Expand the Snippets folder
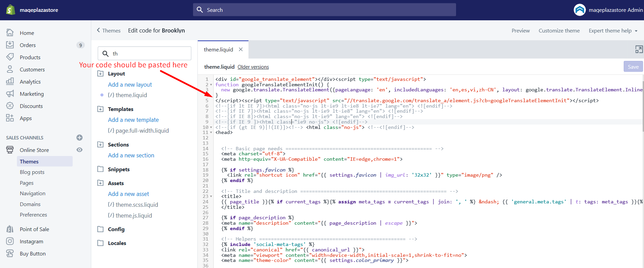Viewport: 644px width, 268px height. [x=100, y=169]
